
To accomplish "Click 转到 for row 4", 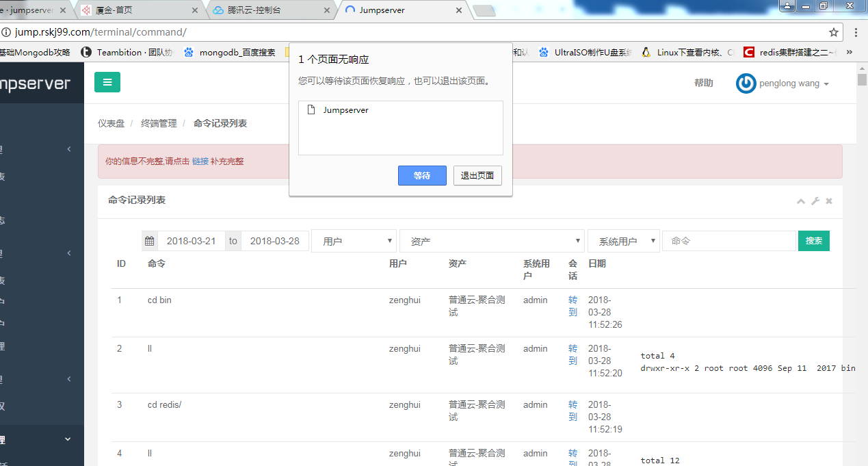I will coord(573,456).
